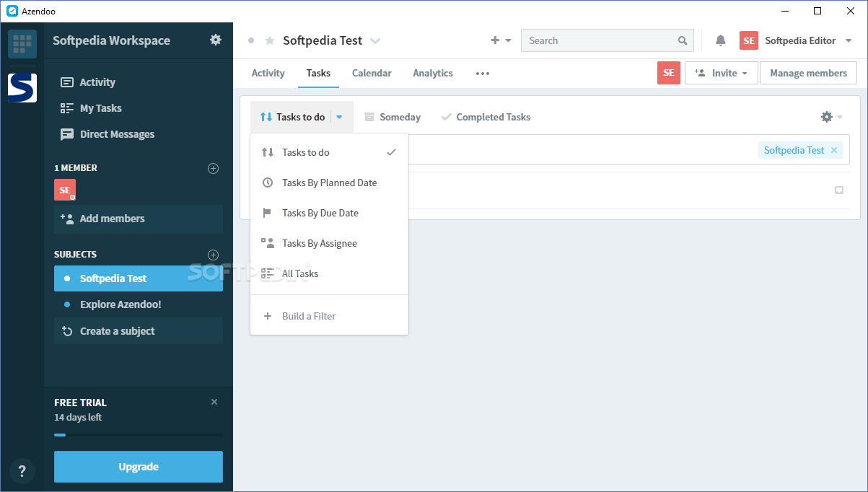Image resolution: width=868 pixels, height=492 pixels.
Task: Click the plus icon next to SUBJECTS
Action: pos(213,255)
